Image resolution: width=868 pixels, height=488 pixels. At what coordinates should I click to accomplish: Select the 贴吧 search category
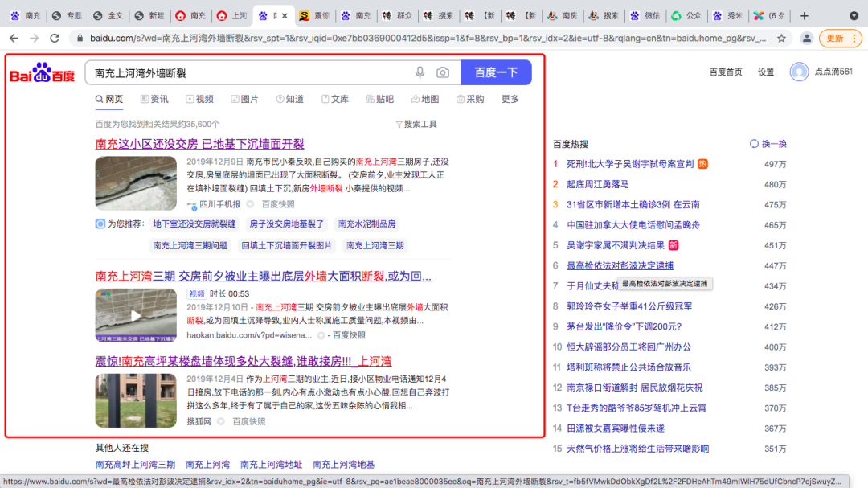(x=380, y=99)
